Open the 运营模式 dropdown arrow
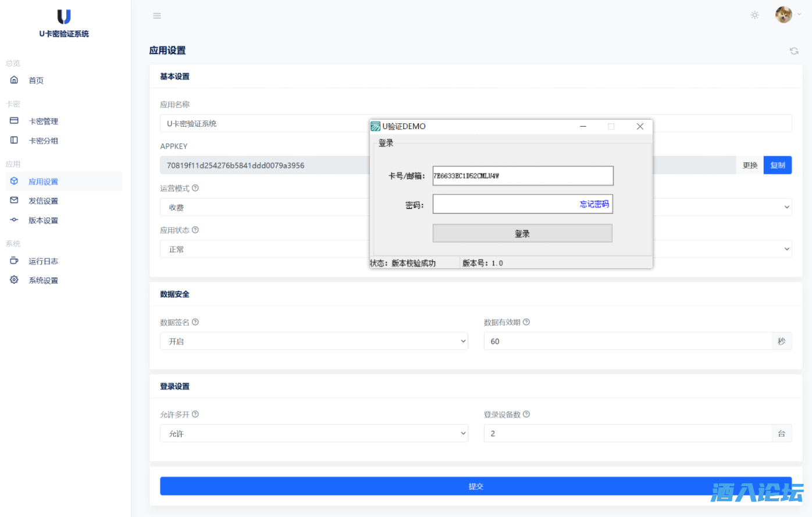Screen dimensions: 812x517 [x=786, y=207]
